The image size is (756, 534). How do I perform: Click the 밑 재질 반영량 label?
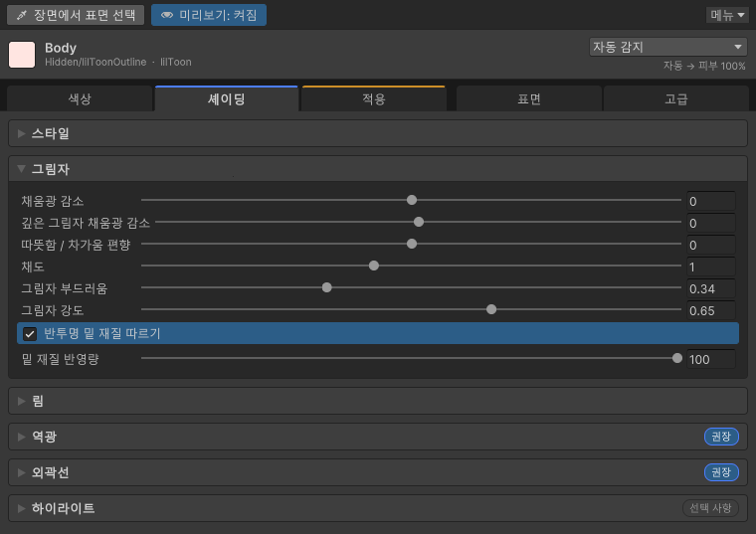[x=61, y=359]
